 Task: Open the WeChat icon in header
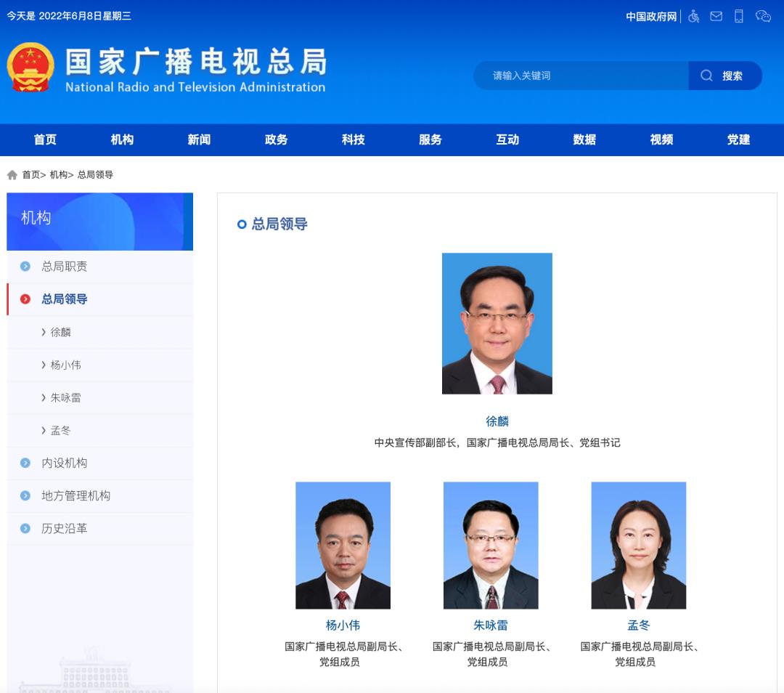(x=762, y=16)
